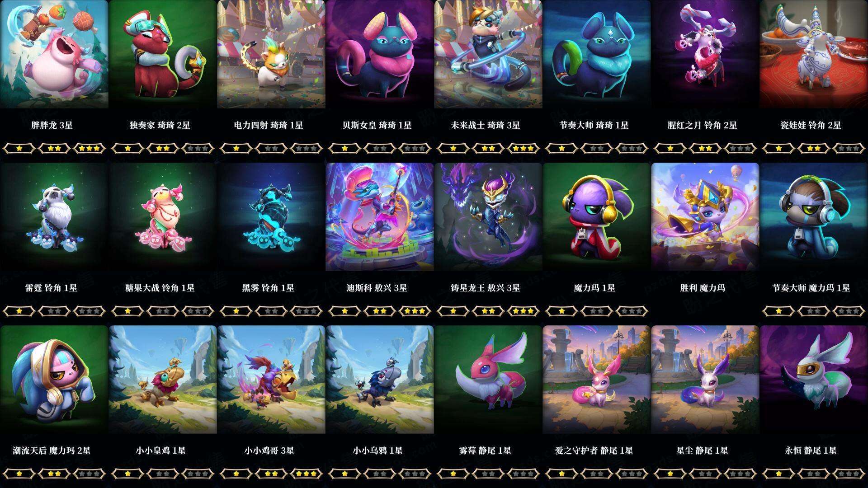Choose three-star badge under 迪斯科 敖兴

pyautogui.click(x=415, y=311)
